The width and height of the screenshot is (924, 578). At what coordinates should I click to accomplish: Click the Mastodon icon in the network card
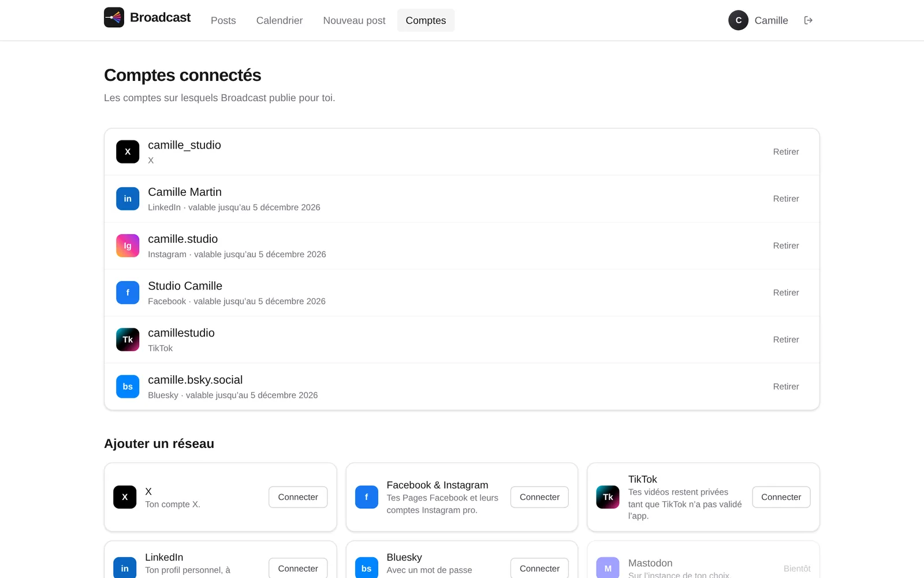click(x=608, y=568)
